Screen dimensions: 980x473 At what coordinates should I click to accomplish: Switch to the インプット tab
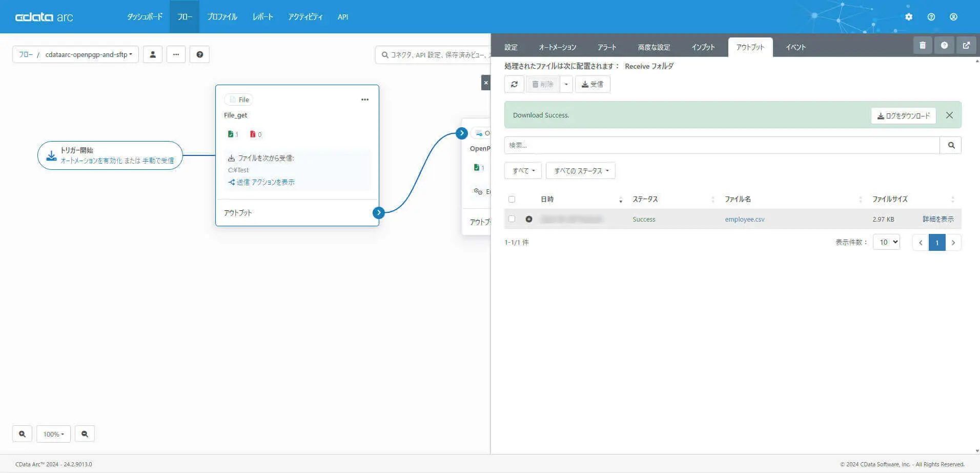tap(703, 47)
